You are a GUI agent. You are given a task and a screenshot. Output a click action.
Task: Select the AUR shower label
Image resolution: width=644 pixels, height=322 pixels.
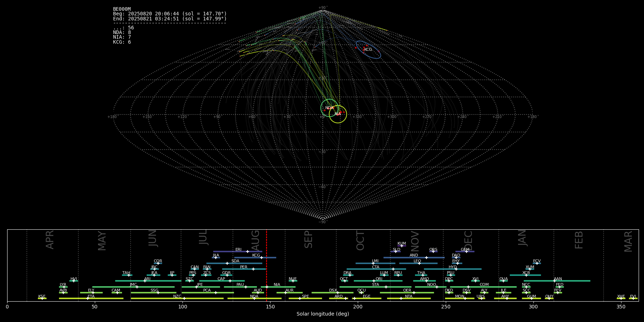tap(289, 291)
